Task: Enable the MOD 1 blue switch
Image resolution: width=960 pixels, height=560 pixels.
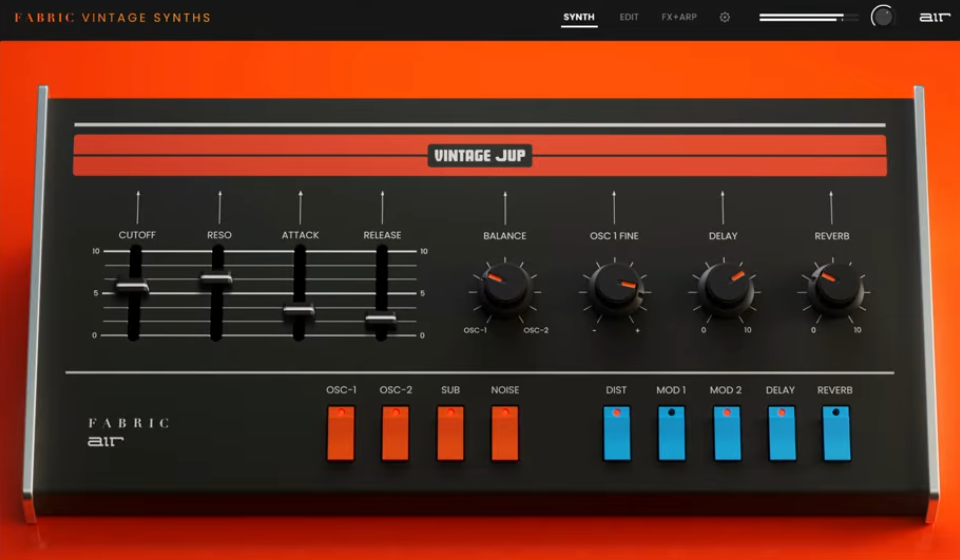Action: [x=672, y=433]
